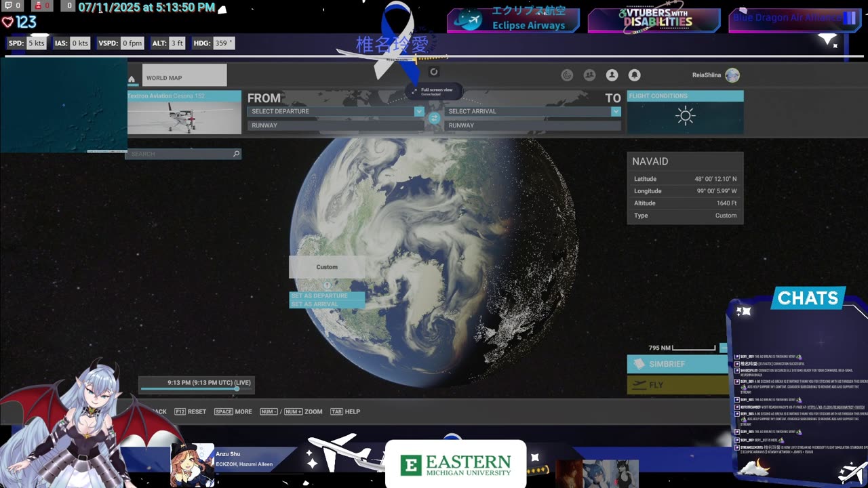This screenshot has width=868, height=488.
Task: Click the CHATS panel header
Action: 808,298
